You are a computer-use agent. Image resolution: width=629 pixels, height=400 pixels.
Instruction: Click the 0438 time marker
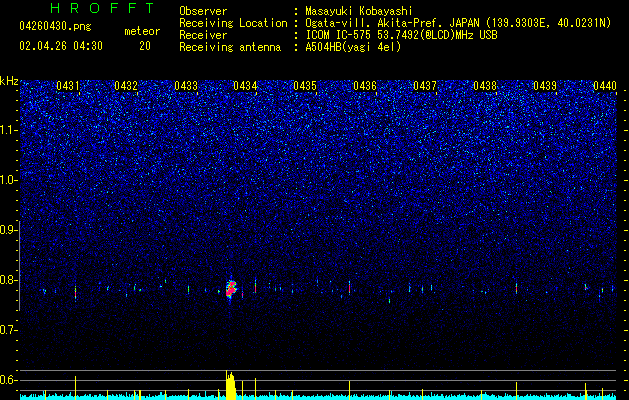click(485, 86)
